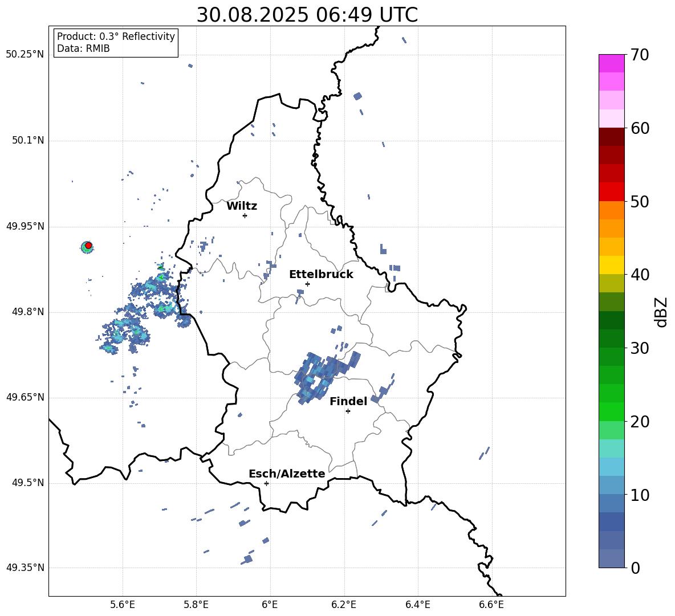
Task: Click the Wiltz station cross marker
Action: 245,215
